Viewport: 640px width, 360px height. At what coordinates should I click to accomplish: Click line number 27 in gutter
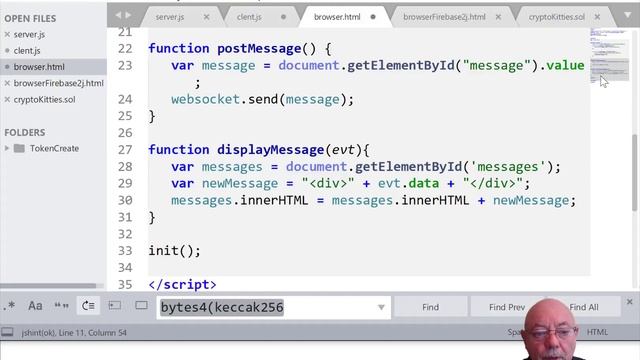(x=125, y=150)
